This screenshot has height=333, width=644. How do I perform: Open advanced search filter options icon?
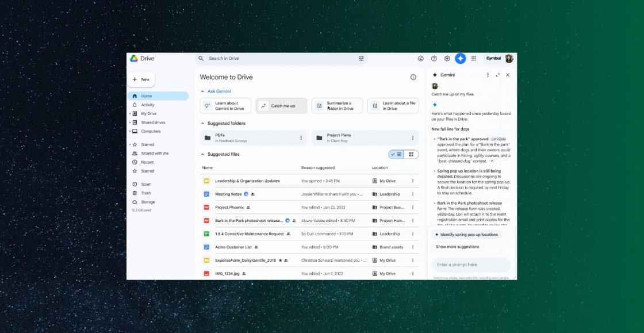point(361,58)
